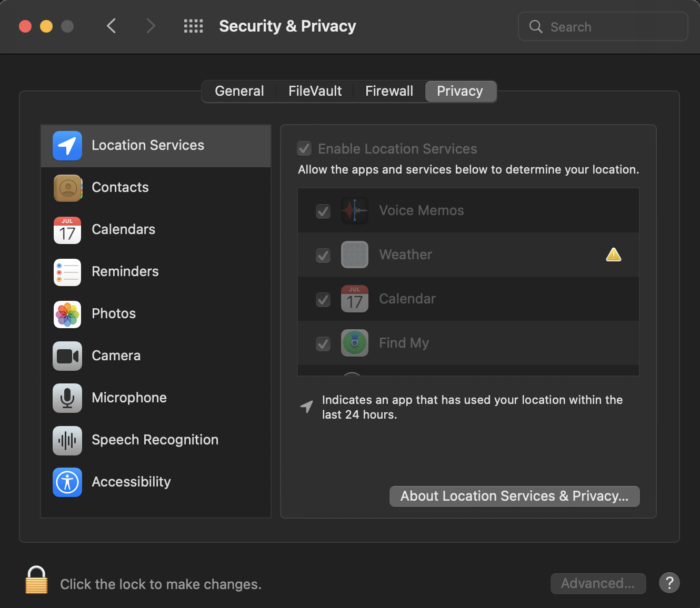Screen dimensions: 700x608
Task: Click the location indicator arrow icon
Action: [306, 406]
